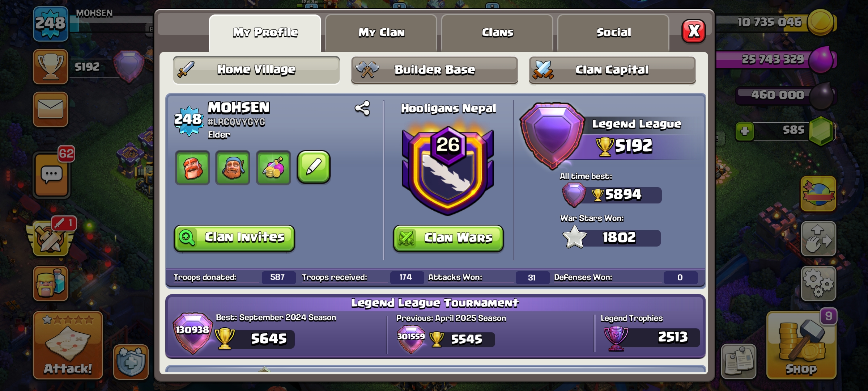This screenshot has height=391, width=868.
Task: Share profile using the share icon
Action: [x=362, y=108]
